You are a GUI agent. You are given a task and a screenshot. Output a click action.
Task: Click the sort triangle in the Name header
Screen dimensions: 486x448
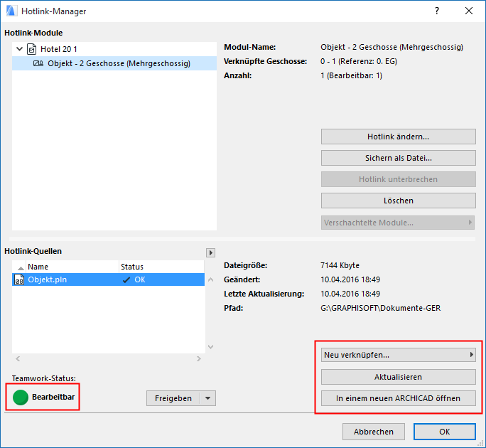tap(21, 268)
